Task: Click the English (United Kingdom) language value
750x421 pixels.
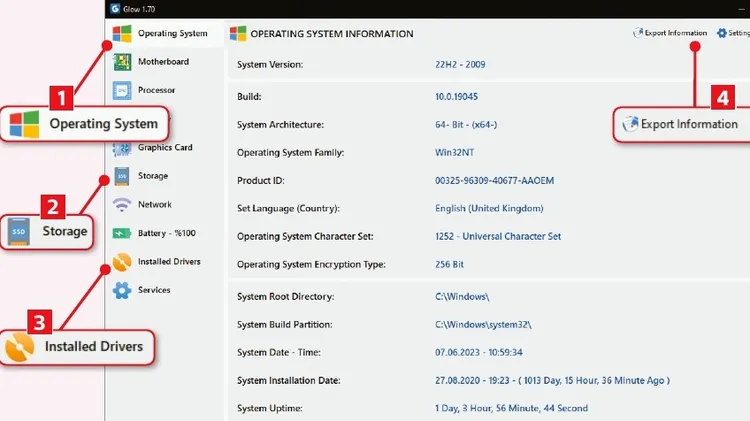Action: point(489,208)
